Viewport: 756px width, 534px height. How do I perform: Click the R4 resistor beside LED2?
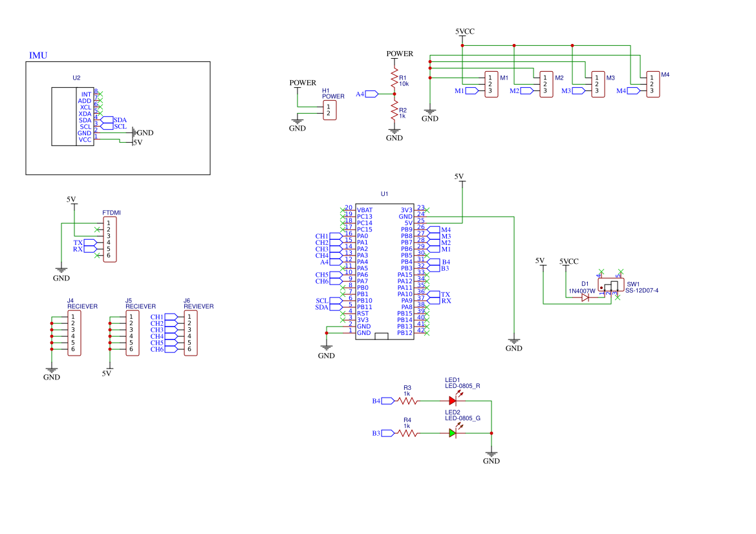pyautogui.click(x=407, y=433)
